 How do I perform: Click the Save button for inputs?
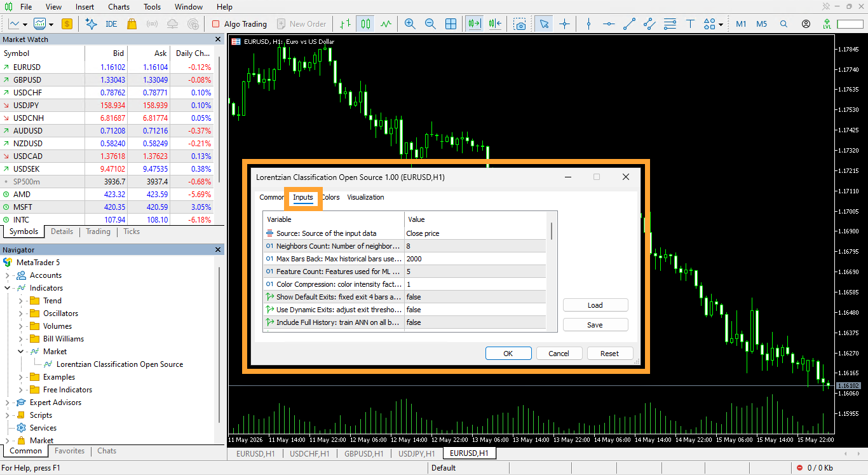coord(595,325)
